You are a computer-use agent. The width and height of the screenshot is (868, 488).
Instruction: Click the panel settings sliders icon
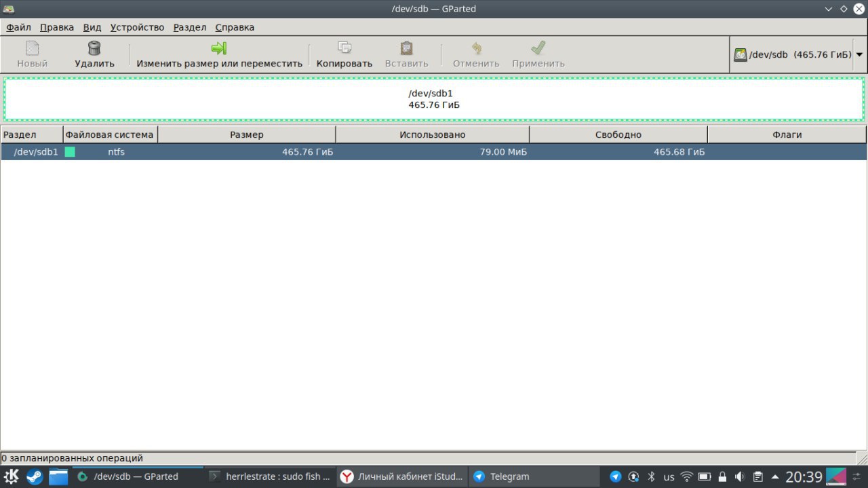coord(857,476)
